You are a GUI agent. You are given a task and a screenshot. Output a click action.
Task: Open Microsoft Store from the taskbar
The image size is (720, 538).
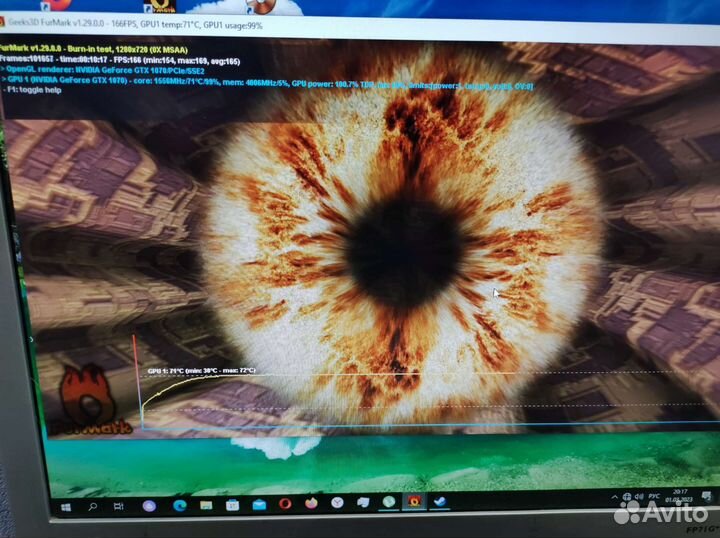pyautogui.click(x=232, y=505)
